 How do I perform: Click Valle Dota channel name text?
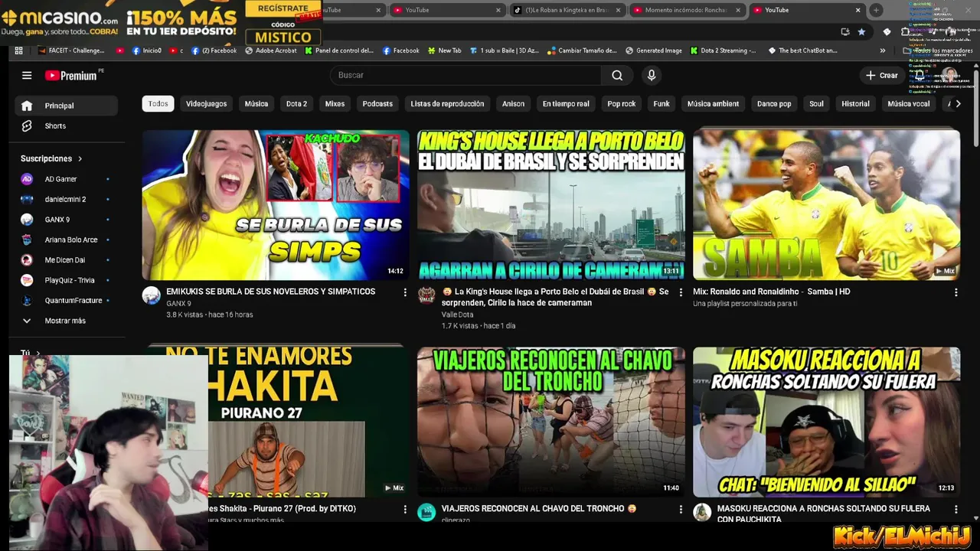(457, 315)
